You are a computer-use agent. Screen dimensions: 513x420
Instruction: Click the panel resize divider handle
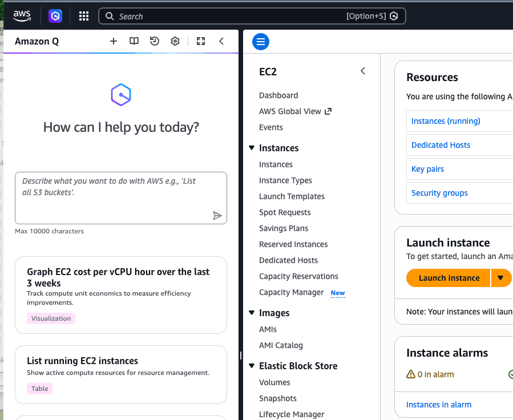click(241, 356)
